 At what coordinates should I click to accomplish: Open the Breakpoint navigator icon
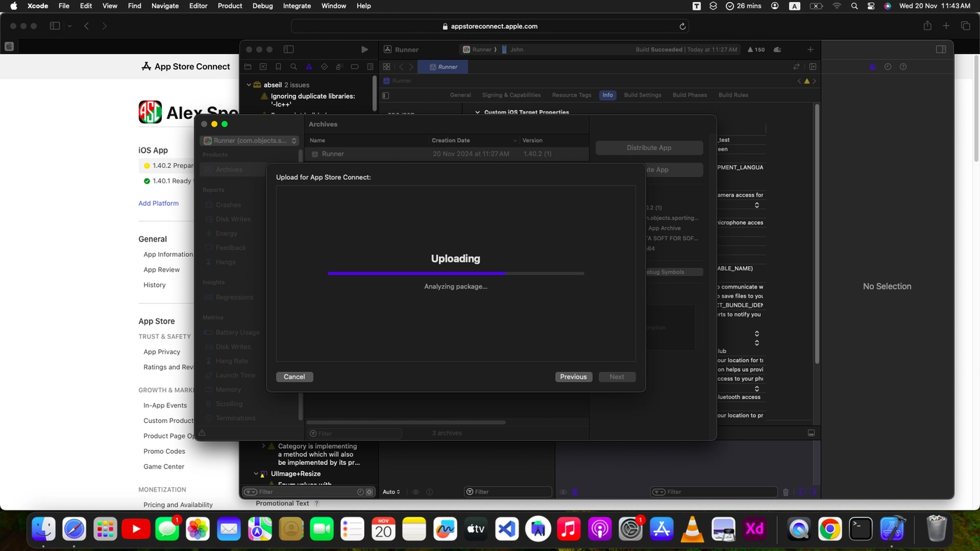coord(355,67)
